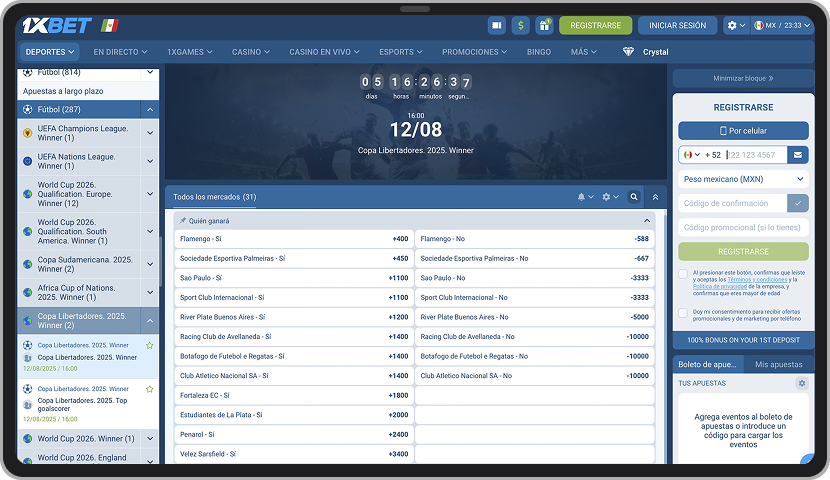Open the MX language and time dropdown
This screenshot has height=480, width=830.
tap(782, 25)
